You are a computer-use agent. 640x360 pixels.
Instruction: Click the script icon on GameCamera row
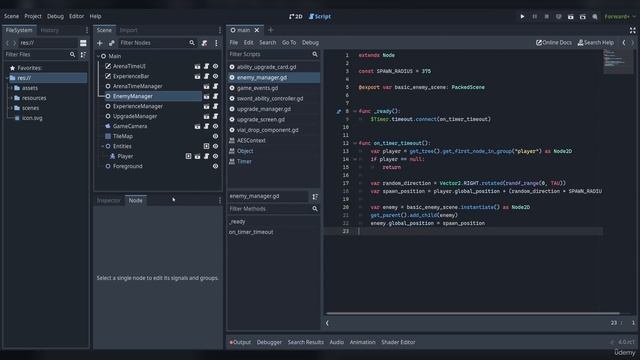(207, 126)
